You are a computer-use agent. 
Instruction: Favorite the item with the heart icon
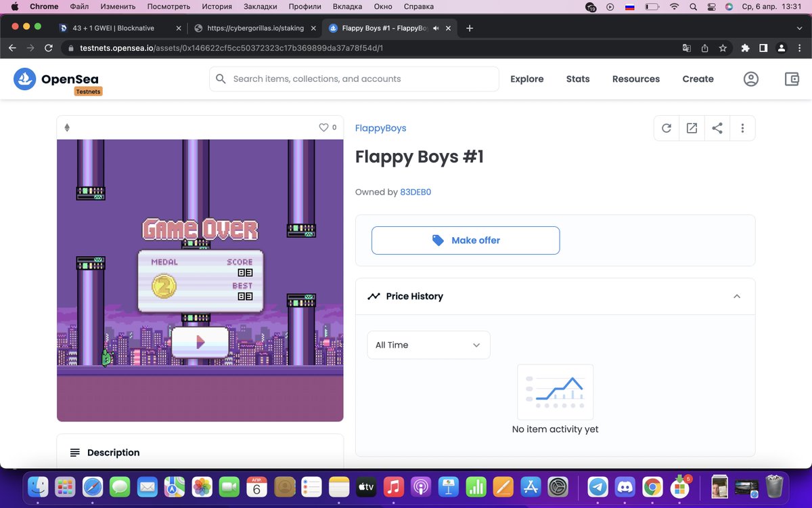tap(323, 127)
